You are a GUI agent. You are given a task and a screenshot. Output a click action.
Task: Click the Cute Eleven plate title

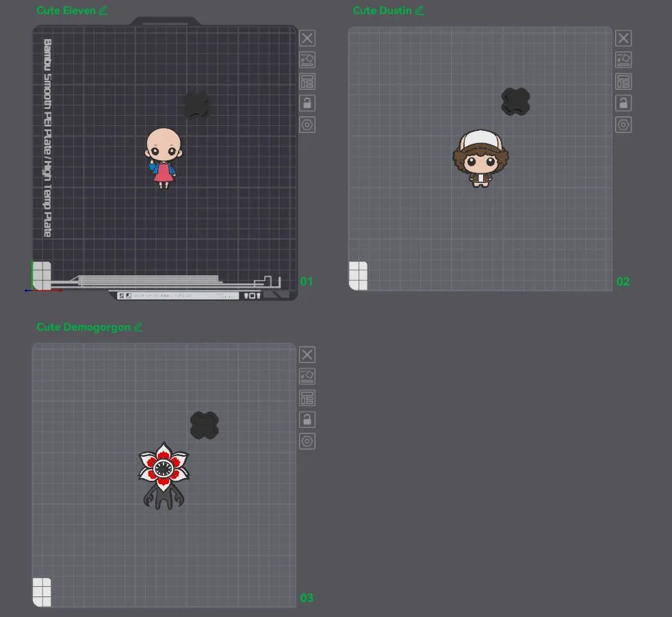(66, 10)
